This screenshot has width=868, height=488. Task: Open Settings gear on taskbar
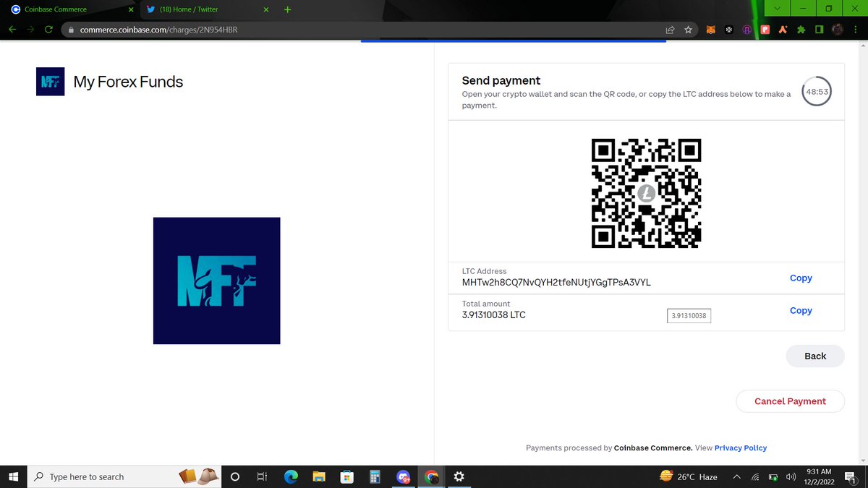[459, 476]
